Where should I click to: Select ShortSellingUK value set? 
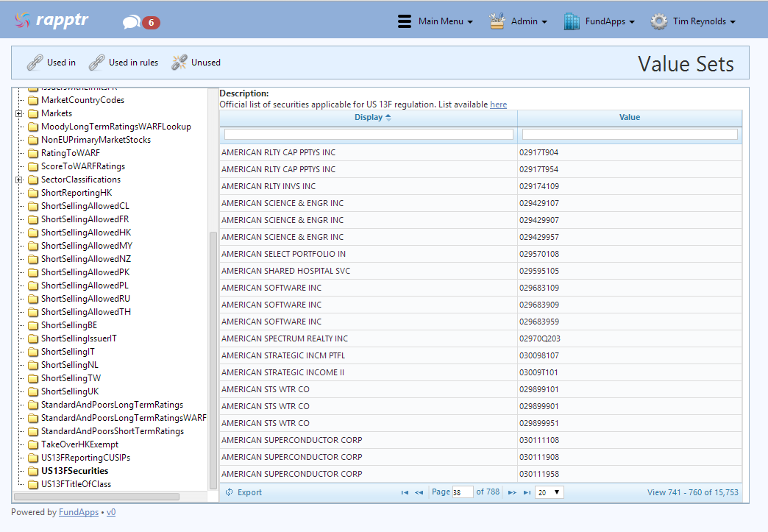[x=70, y=391]
